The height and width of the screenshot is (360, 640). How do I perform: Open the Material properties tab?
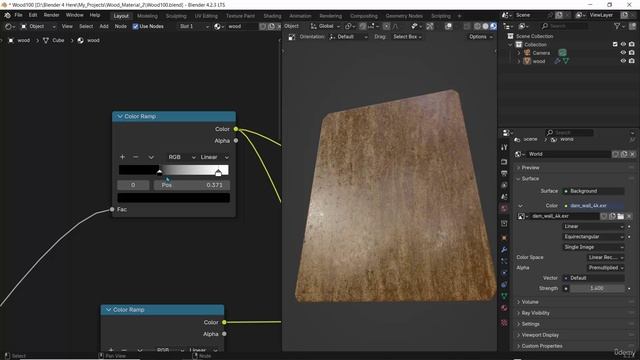click(504, 308)
